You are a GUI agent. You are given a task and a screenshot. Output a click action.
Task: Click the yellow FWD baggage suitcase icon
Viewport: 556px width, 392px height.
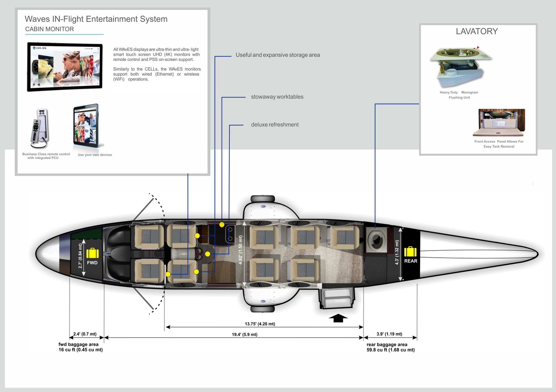(92, 253)
